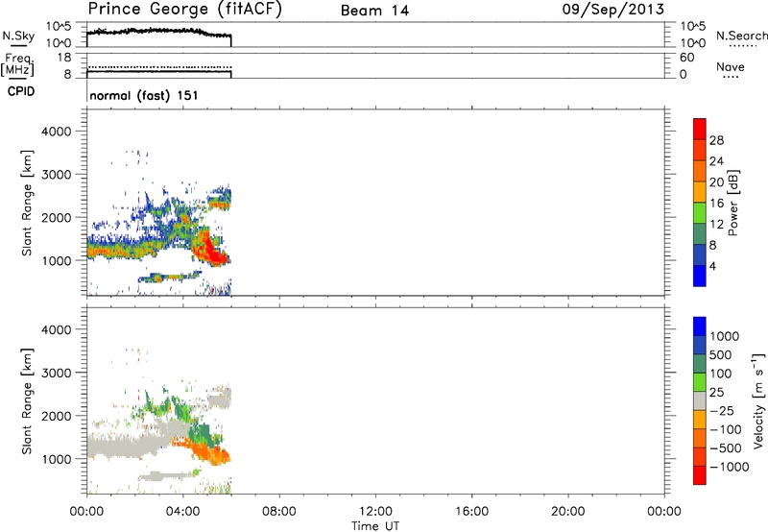Click the '16:00' time tick label
The image size is (768, 532).
[471, 512]
